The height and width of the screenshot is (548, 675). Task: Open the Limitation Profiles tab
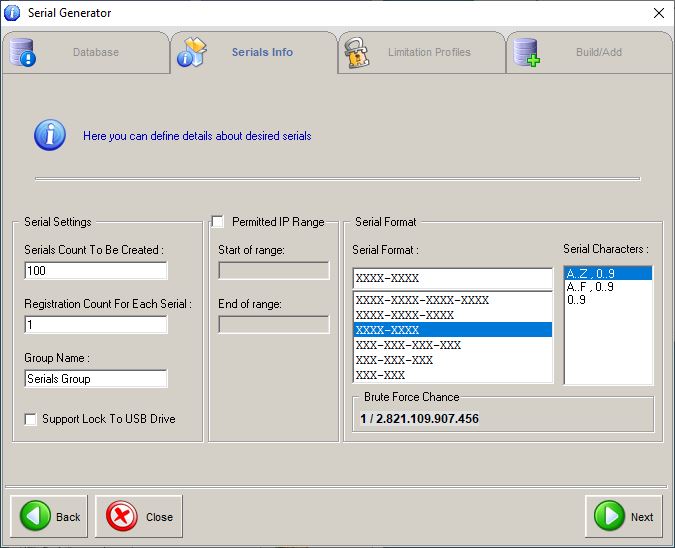click(x=422, y=53)
